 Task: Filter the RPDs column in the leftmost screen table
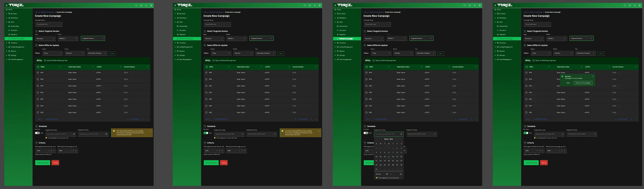pyautogui.click(x=60, y=67)
